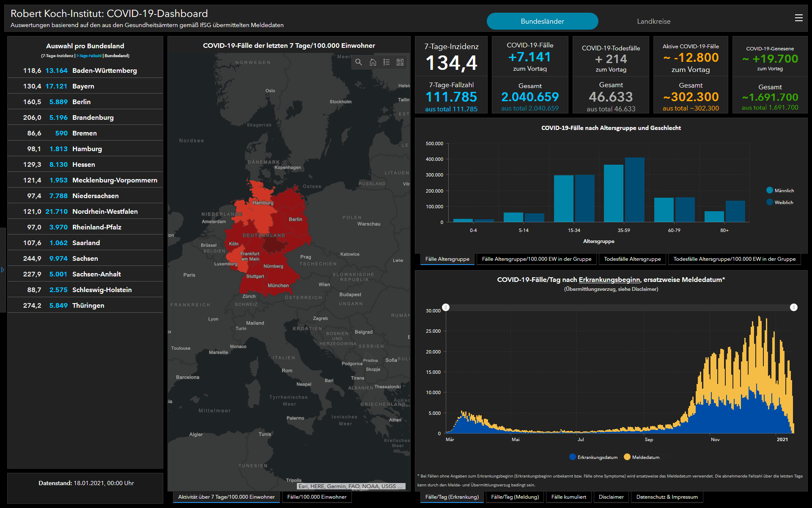812x508 pixels.
Task: Pick Mecklenburg-Vorpommern in the list
Action: [85, 180]
